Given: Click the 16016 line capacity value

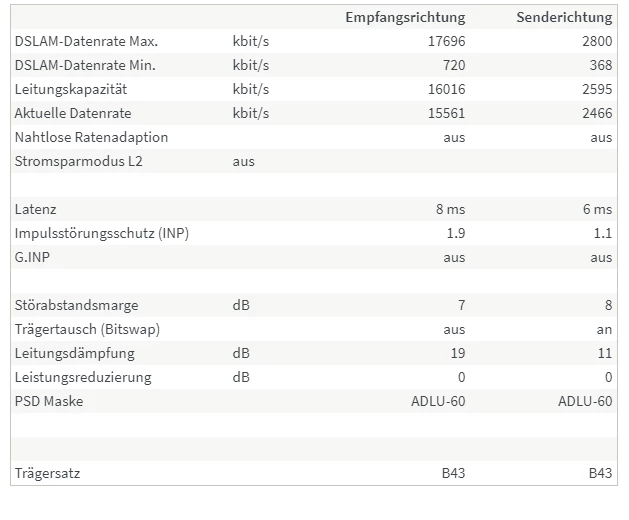Looking at the screenshot, I should point(446,89).
